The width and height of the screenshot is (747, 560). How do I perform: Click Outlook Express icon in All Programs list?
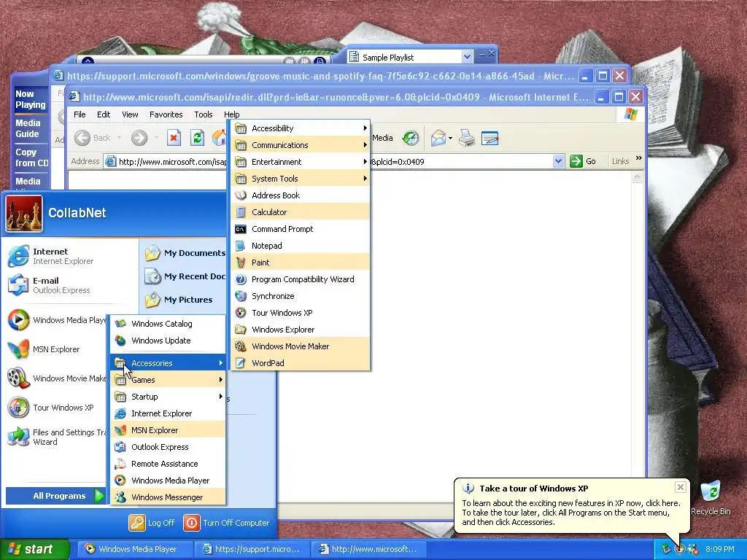click(x=120, y=447)
